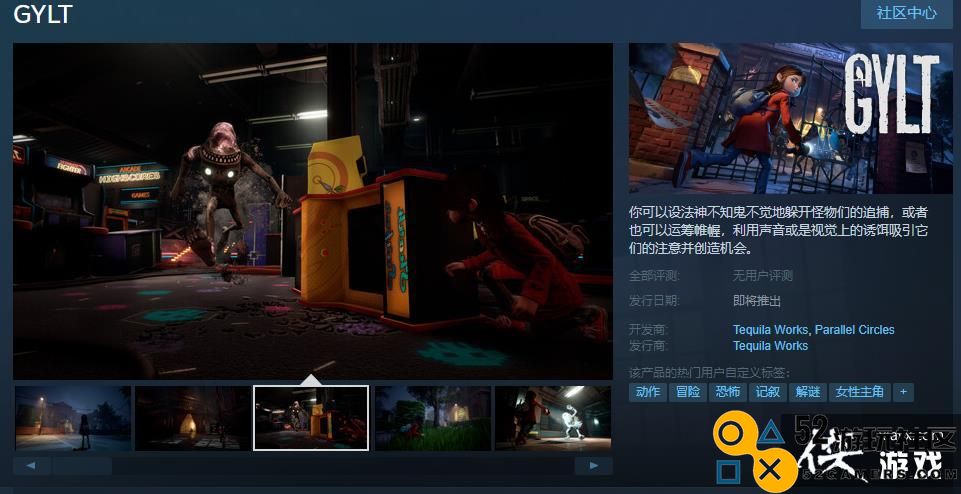This screenshot has height=494, width=961.
Task: Open the 社区中心 community hub button
Action: (x=906, y=13)
